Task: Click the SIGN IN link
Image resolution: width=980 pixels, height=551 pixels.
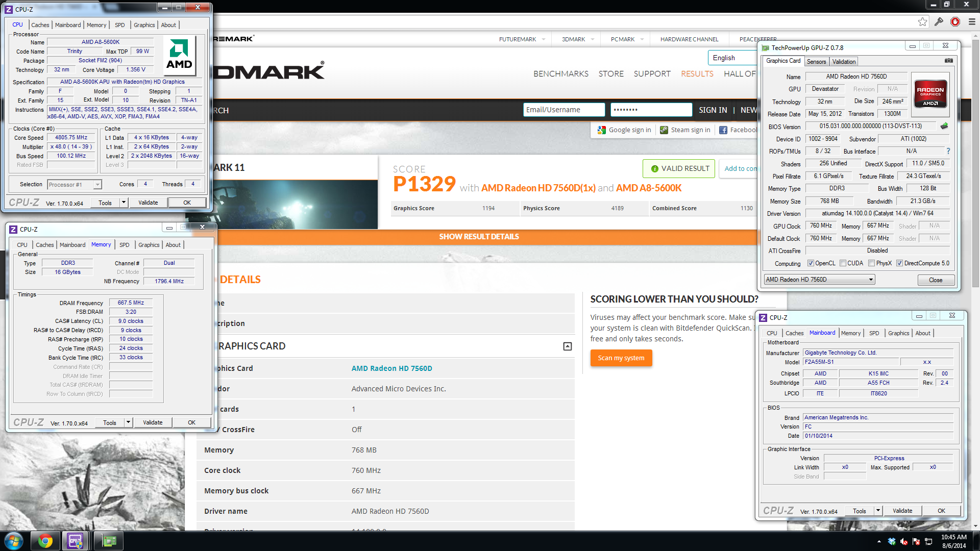Action: (713, 110)
